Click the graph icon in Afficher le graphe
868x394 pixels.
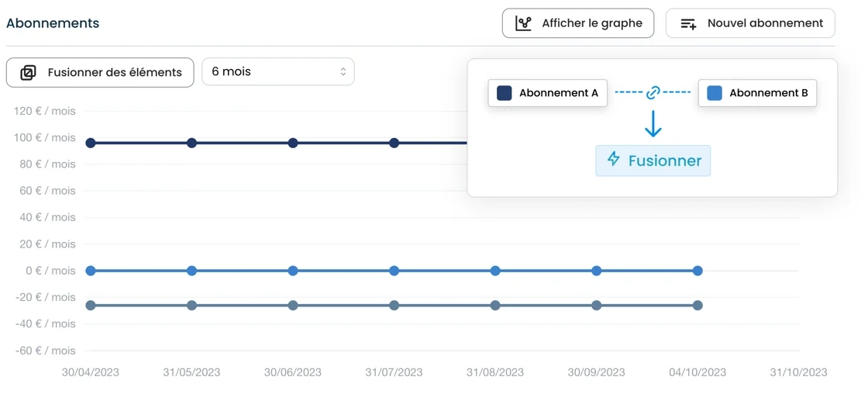pos(524,23)
